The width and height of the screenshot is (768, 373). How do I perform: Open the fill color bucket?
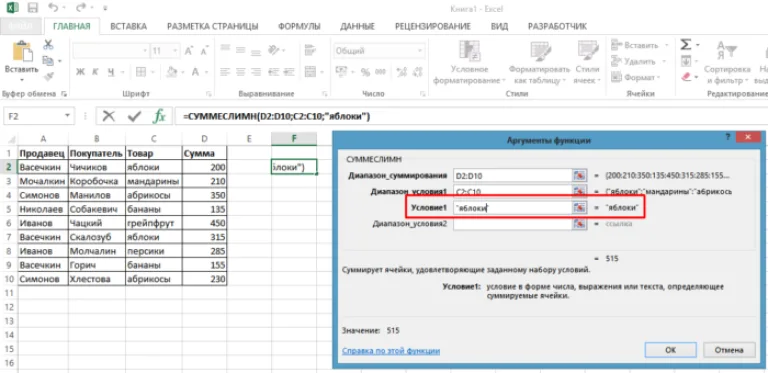point(171,72)
